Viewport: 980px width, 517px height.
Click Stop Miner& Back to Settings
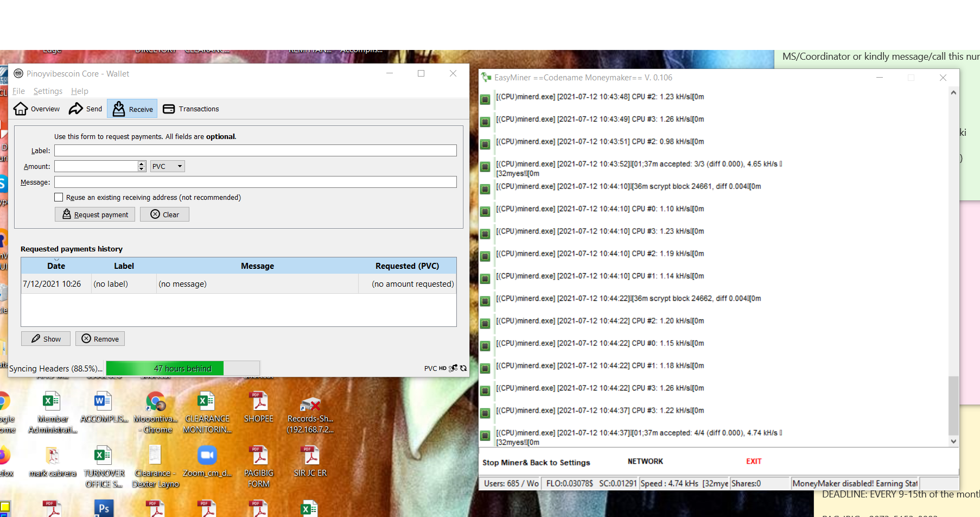536,463
